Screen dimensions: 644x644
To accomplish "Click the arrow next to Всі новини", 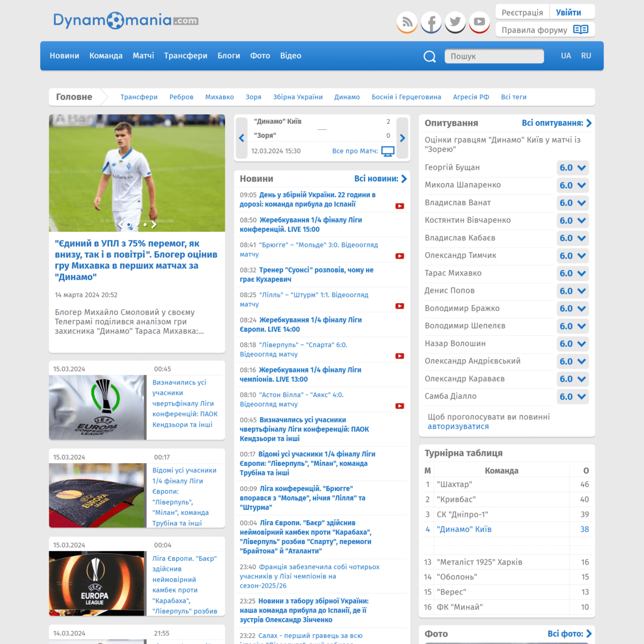I will (404, 179).
